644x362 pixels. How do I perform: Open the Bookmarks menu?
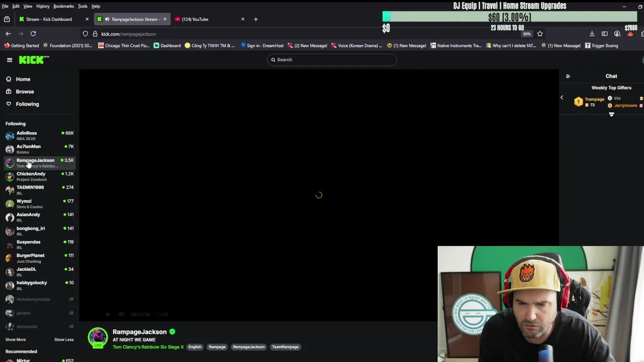click(x=63, y=6)
